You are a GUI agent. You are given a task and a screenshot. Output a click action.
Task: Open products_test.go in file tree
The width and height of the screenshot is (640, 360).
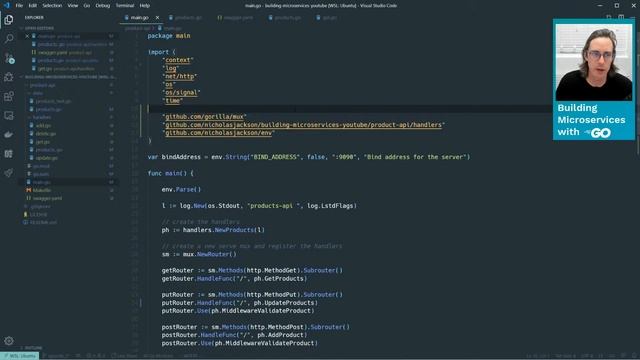[x=53, y=101]
